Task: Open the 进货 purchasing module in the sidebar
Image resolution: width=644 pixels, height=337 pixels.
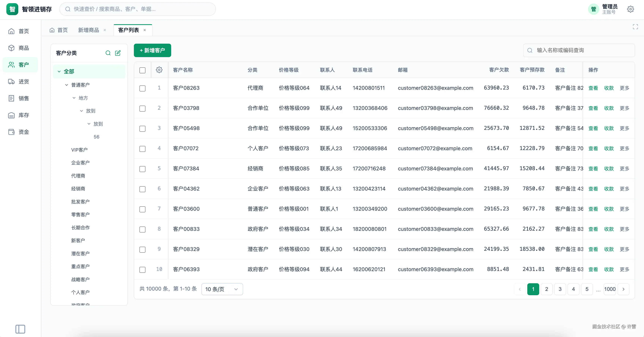Action: click(x=20, y=82)
